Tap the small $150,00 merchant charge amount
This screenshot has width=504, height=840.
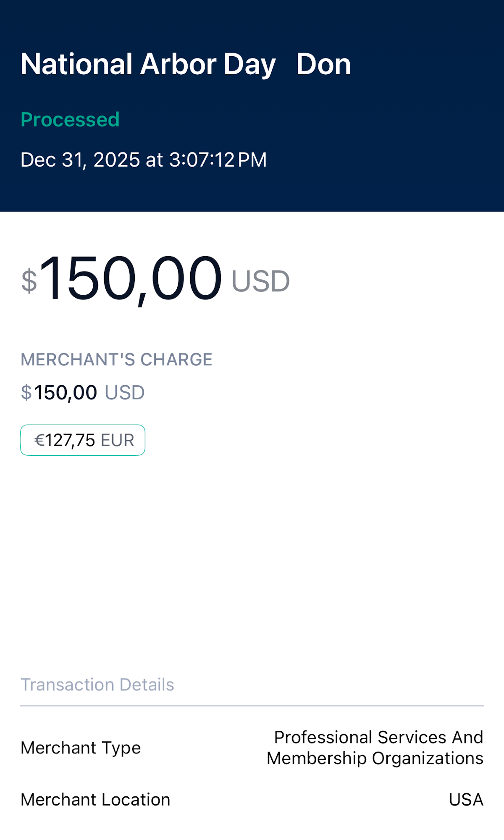point(66,393)
